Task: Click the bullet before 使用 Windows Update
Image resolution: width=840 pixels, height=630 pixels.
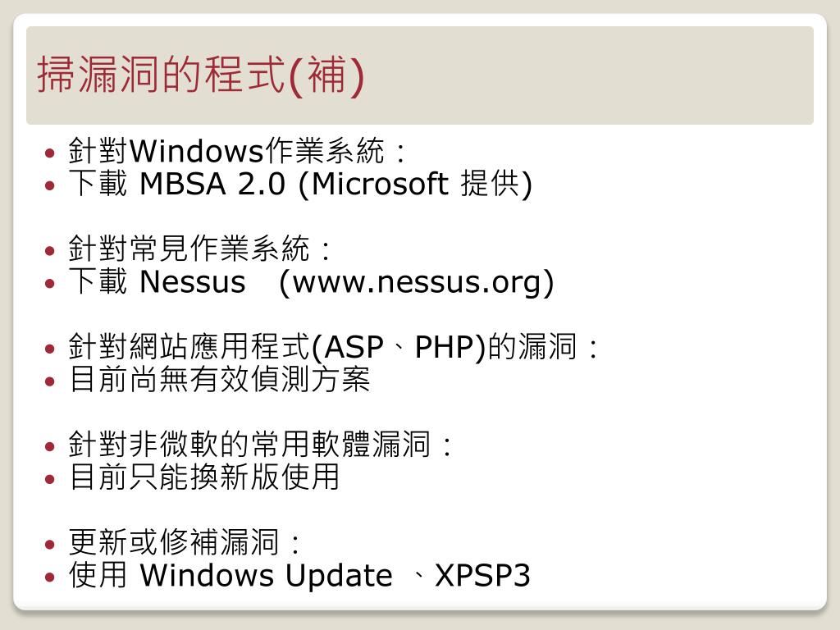Action: point(50,577)
